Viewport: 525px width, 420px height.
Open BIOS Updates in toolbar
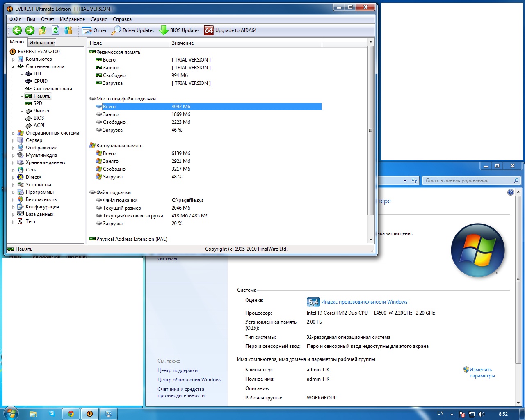(x=179, y=30)
